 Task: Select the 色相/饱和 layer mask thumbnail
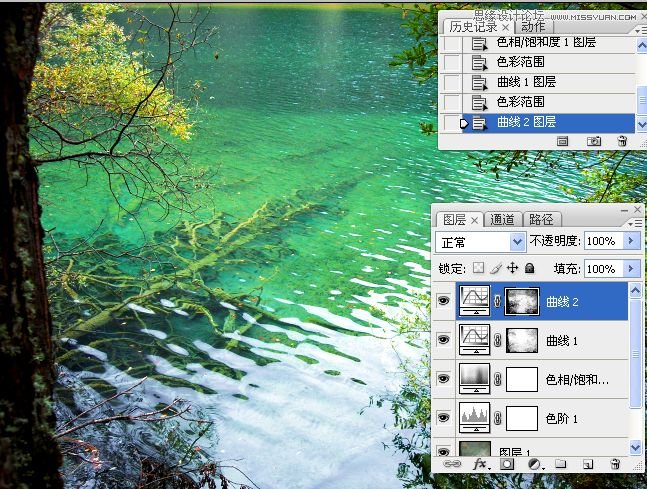(x=522, y=379)
